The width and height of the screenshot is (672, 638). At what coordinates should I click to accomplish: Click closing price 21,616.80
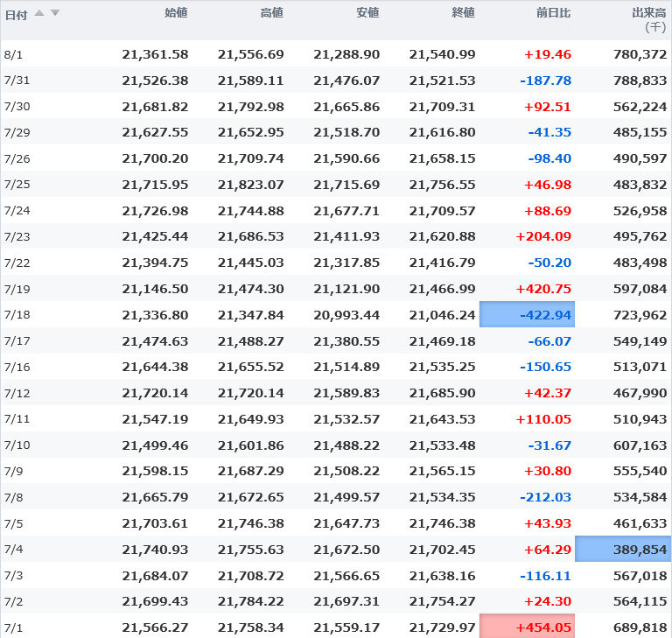pyautogui.click(x=442, y=132)
